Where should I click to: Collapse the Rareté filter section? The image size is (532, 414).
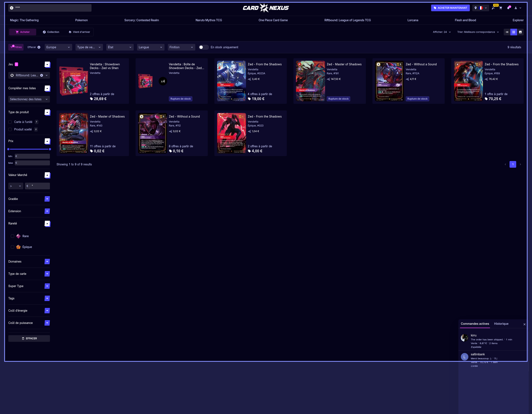click(x=47, y=223)
